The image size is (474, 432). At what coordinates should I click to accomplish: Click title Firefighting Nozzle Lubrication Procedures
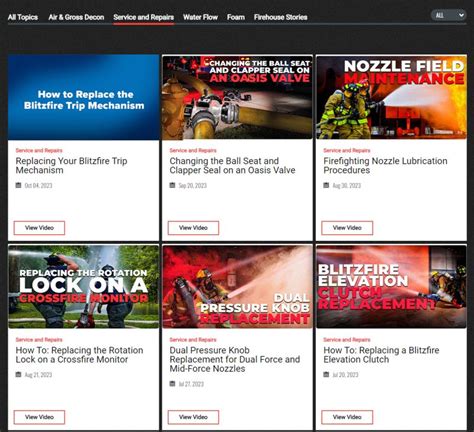pos(385,166)
